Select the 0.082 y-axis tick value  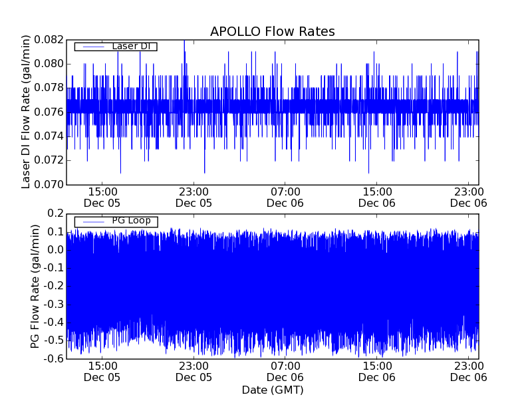coord(49,40)
